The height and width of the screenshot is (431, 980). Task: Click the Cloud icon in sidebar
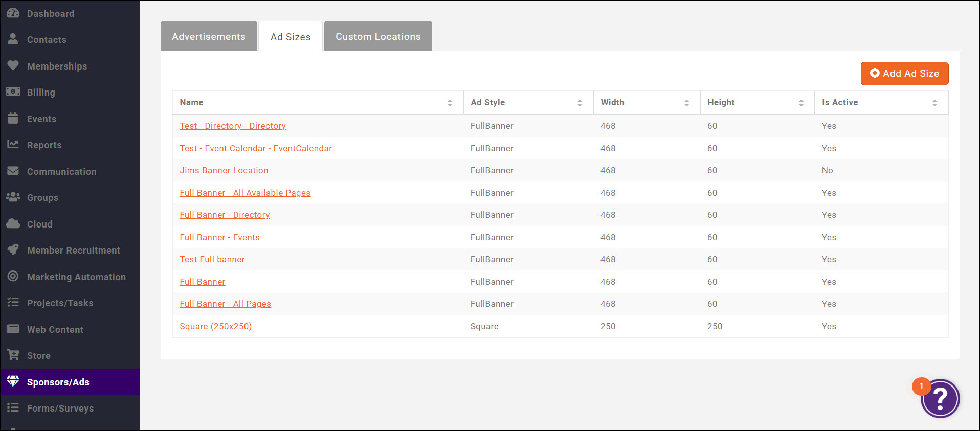coord(13,223)
